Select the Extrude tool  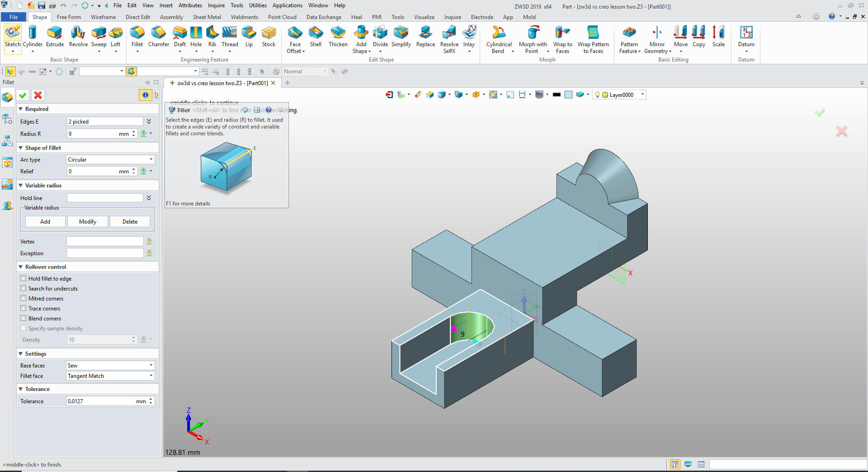pyautogui.click(x=55, y=36)
